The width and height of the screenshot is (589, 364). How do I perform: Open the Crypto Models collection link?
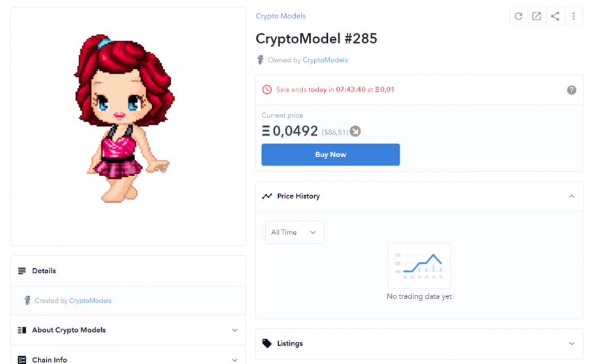coord(280,16)
